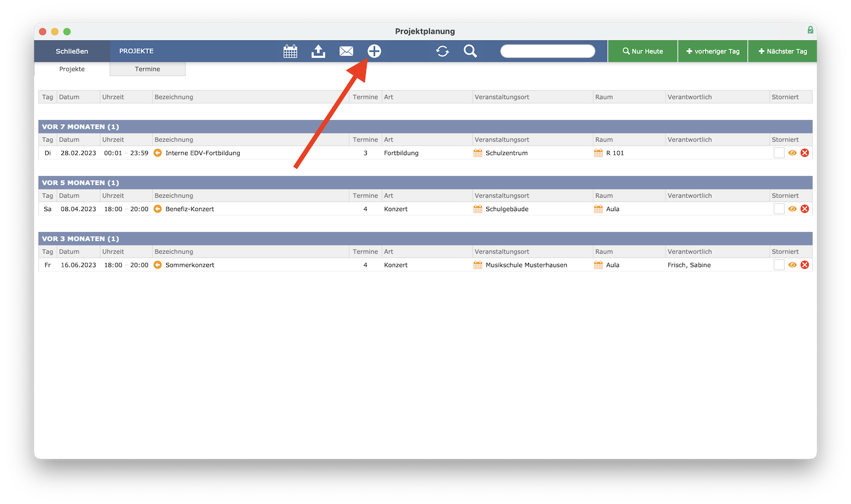Click calendar icon next to Schulgebäude

478,209
